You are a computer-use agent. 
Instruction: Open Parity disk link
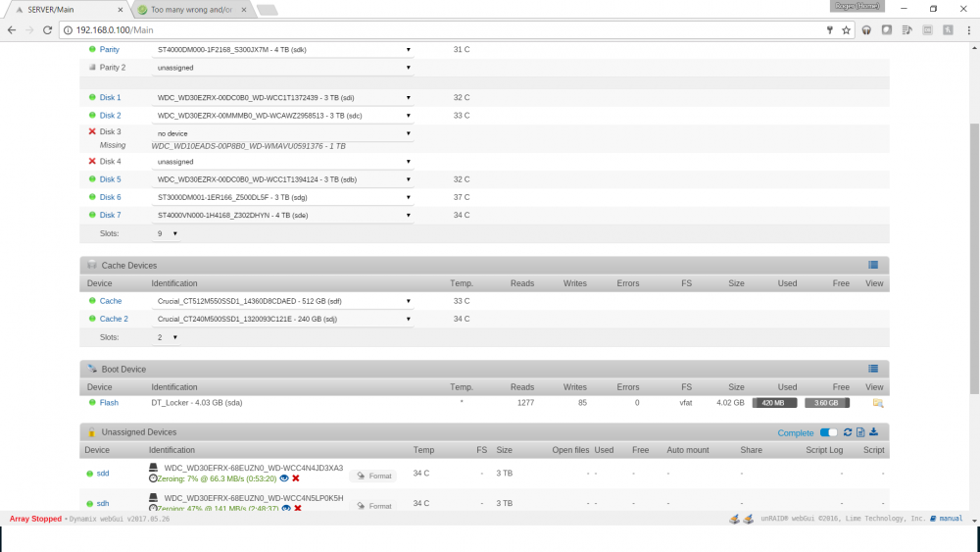tap(110, 49)
